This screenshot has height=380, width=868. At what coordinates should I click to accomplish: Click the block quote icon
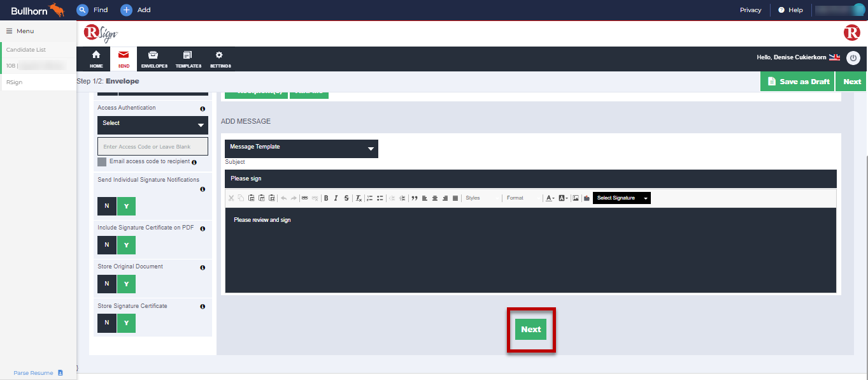click(415, 198)
